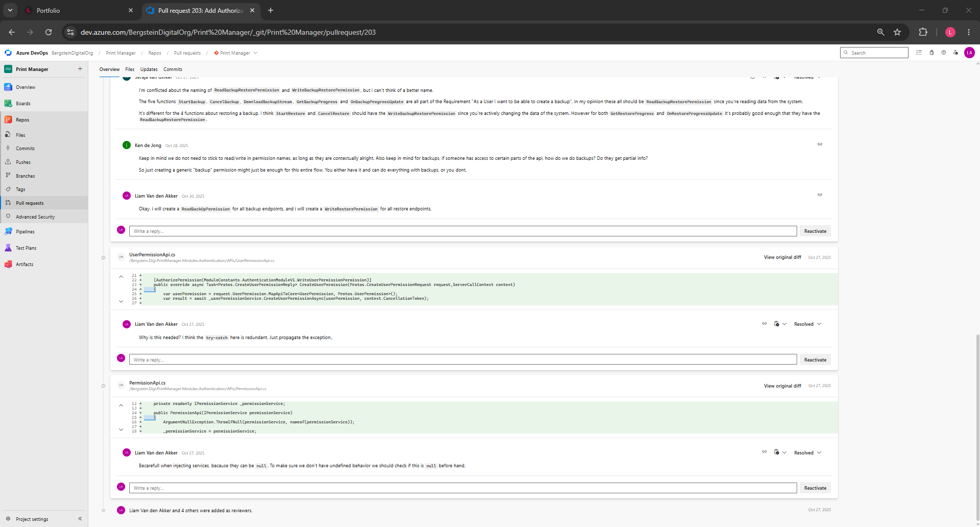
Task: Open Boards in the sidebar
Action: click(x=23, y=104)
